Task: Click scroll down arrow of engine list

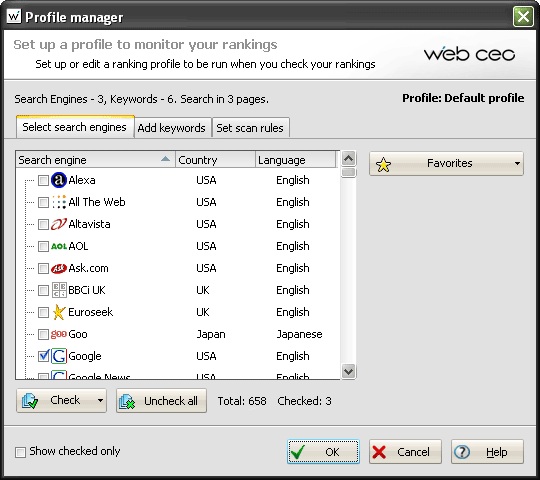Action: pos(349,372)
